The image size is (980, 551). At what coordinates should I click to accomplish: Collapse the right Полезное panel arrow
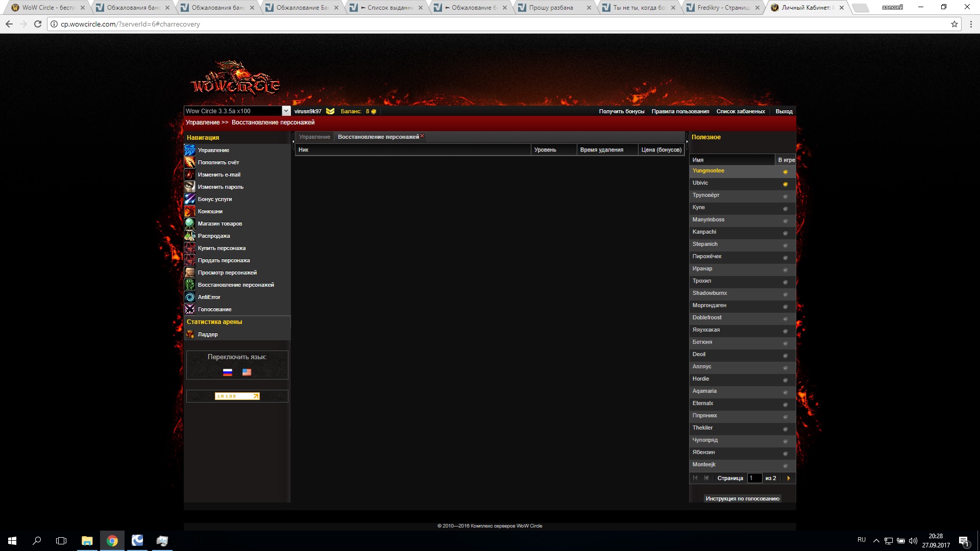point(687,141)
